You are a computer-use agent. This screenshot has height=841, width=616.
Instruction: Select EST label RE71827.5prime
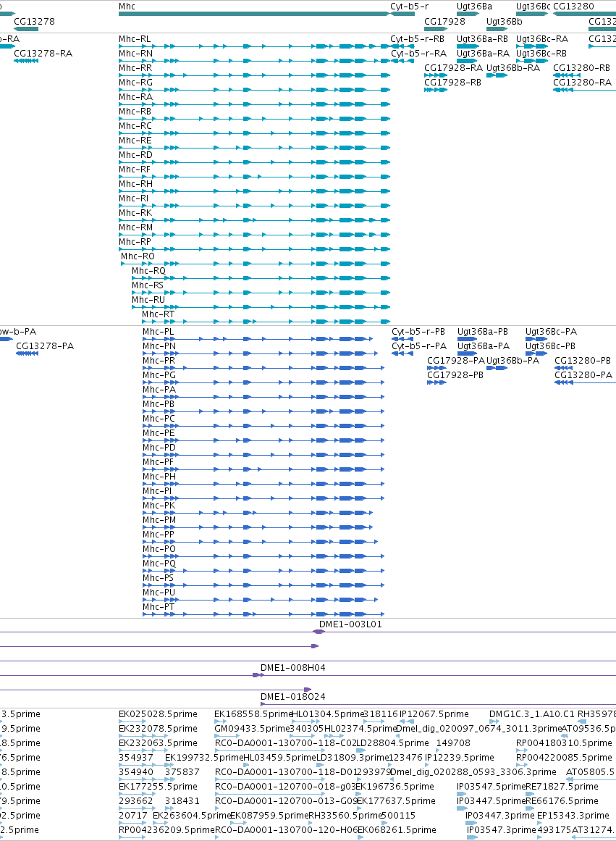562,787
